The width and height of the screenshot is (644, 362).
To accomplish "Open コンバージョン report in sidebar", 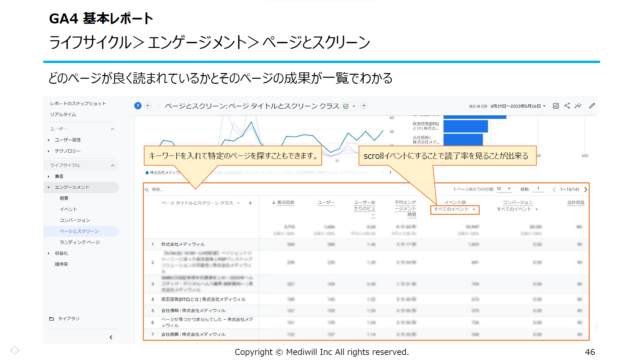I will (x=75, y=221).
